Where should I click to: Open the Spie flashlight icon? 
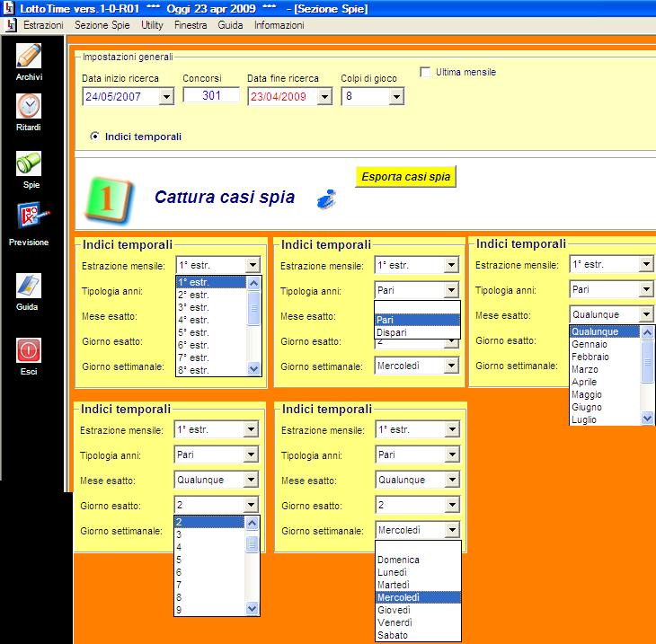[x=29, y=163]
